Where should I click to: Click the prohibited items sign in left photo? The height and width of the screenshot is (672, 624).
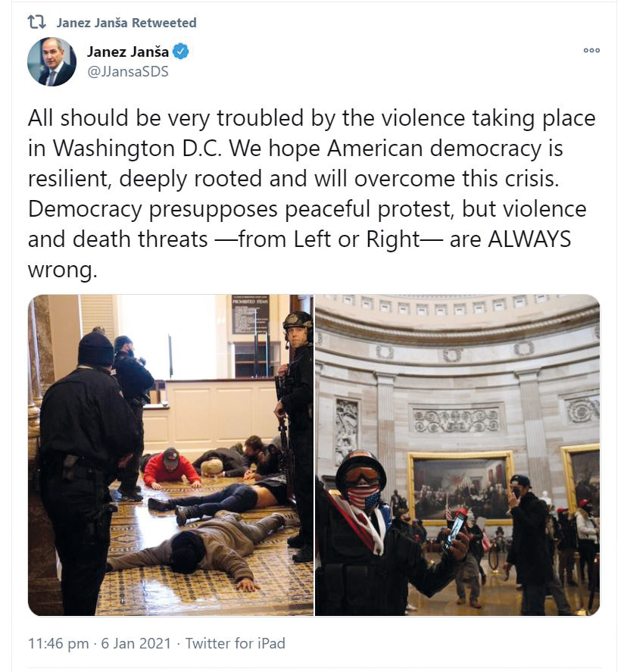point(250,314)
